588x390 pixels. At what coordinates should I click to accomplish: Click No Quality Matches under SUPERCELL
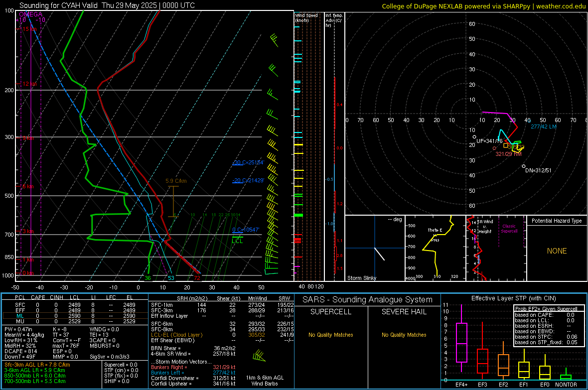[331, 335]
